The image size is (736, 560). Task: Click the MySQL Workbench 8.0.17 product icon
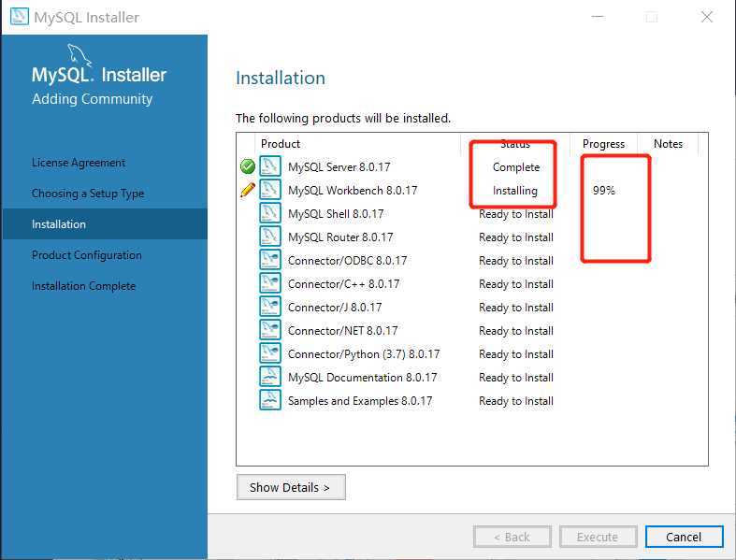270,190
